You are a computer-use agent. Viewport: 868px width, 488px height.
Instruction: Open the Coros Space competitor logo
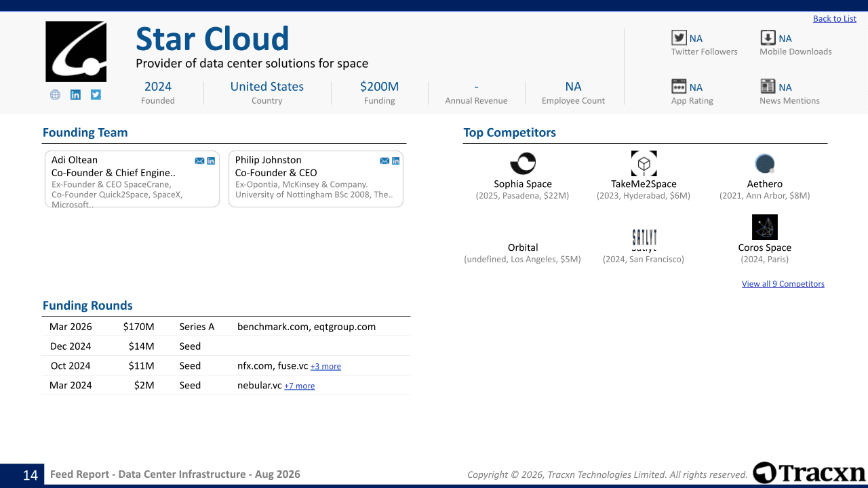pyautogui.click(x=765, y=227)
